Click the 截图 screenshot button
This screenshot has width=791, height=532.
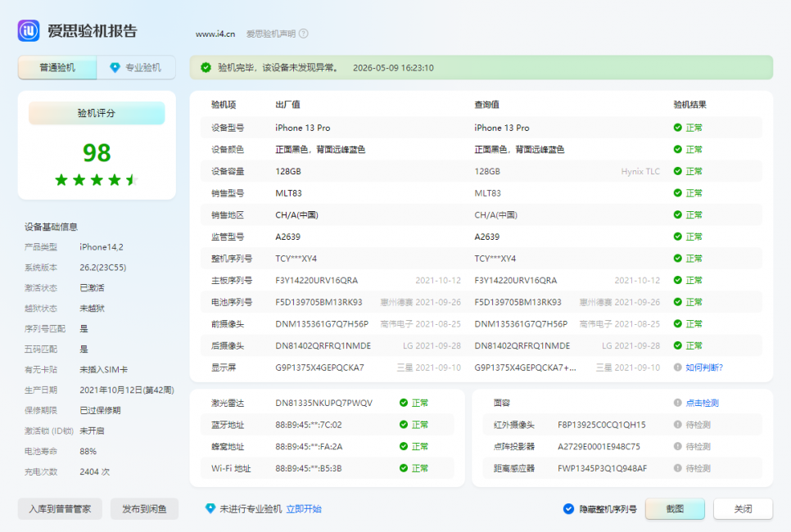tap(675, 509)
